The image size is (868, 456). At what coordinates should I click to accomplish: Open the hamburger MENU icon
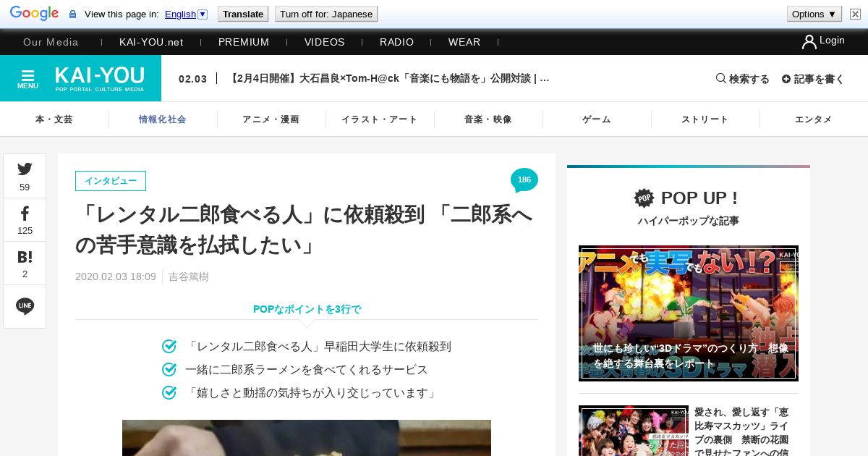(28, 78)
